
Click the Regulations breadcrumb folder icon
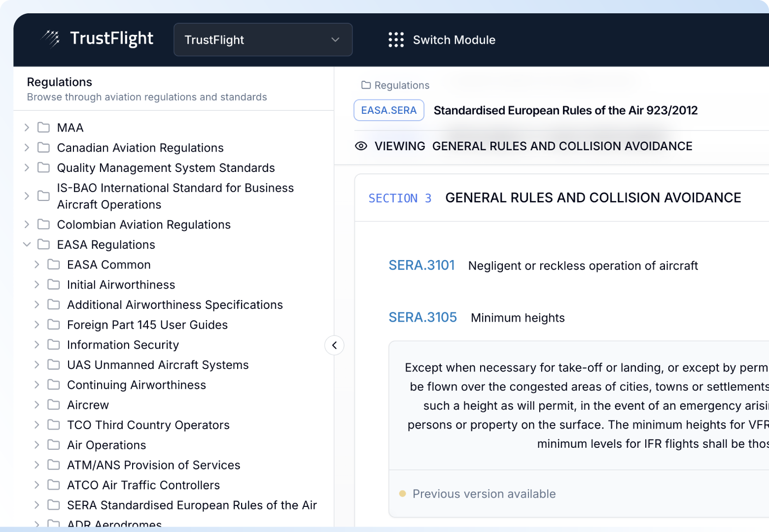(366, 85)
